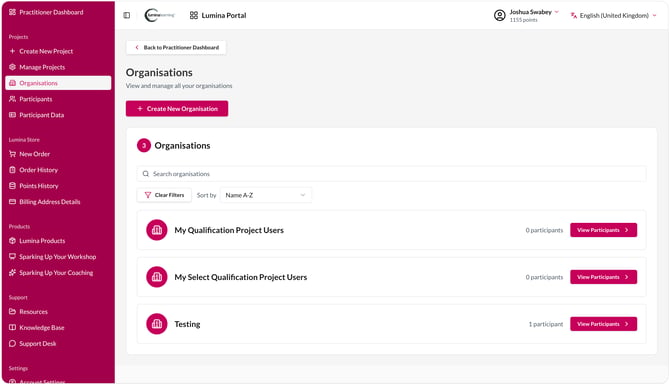Click Knowledge Base label in sidebar
This screenshot has width=670, height=385.
(x=41, y=328)
